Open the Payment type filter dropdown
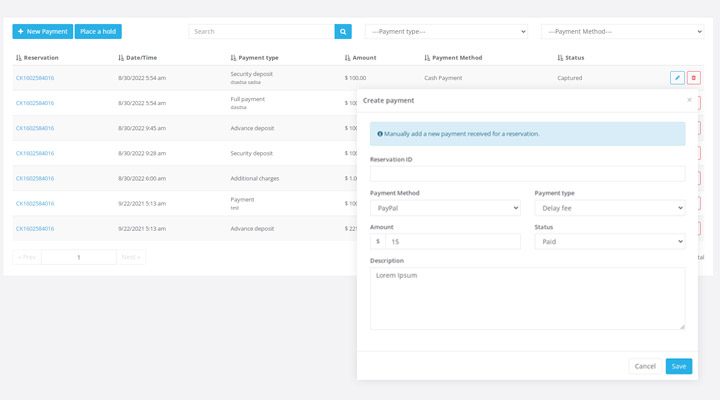720x400 pixels. [446, 32]
